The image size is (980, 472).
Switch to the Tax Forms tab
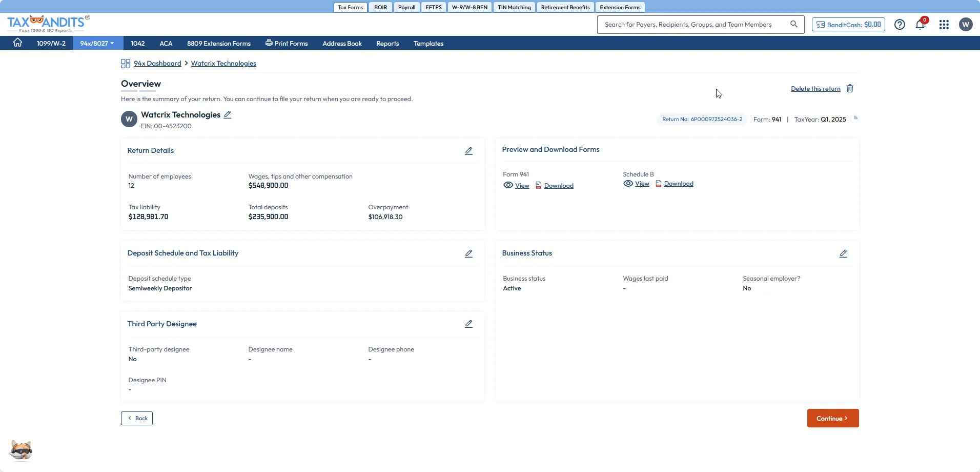coord(351,7)
